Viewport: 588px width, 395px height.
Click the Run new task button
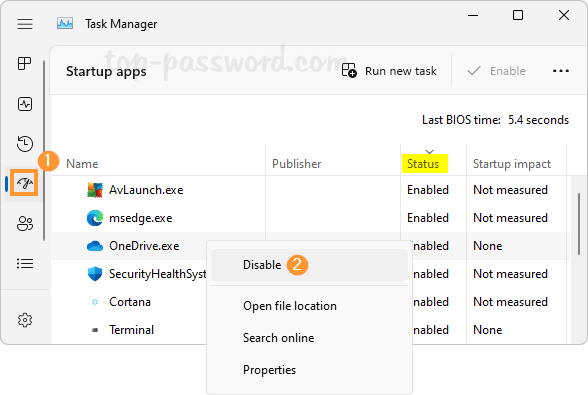389,71
